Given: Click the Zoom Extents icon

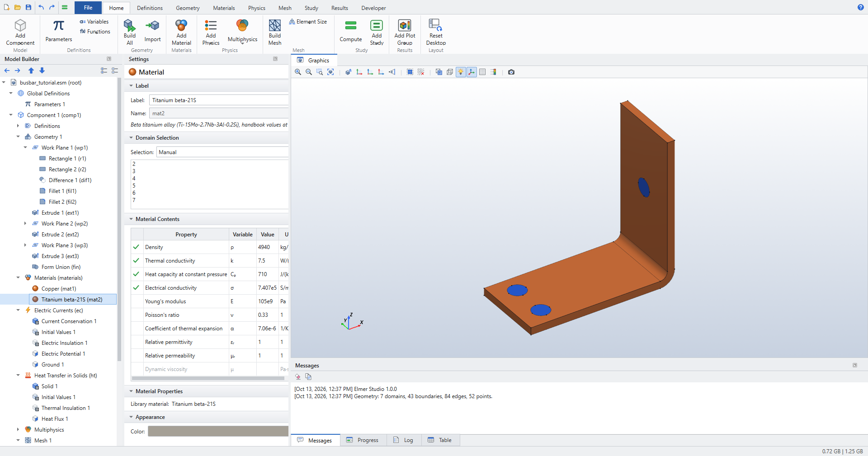Looking at the screenshot, I should [330, 72].
